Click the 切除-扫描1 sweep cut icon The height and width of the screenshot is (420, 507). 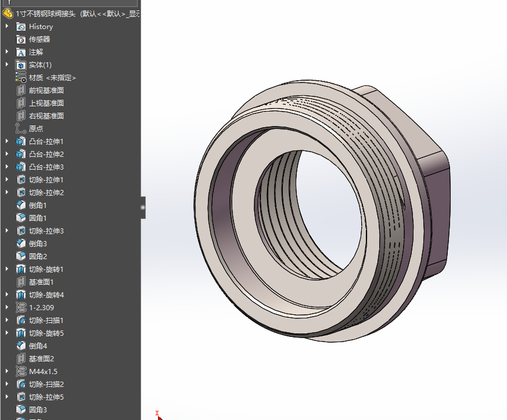pyautogui.click(x=21, y=321)
